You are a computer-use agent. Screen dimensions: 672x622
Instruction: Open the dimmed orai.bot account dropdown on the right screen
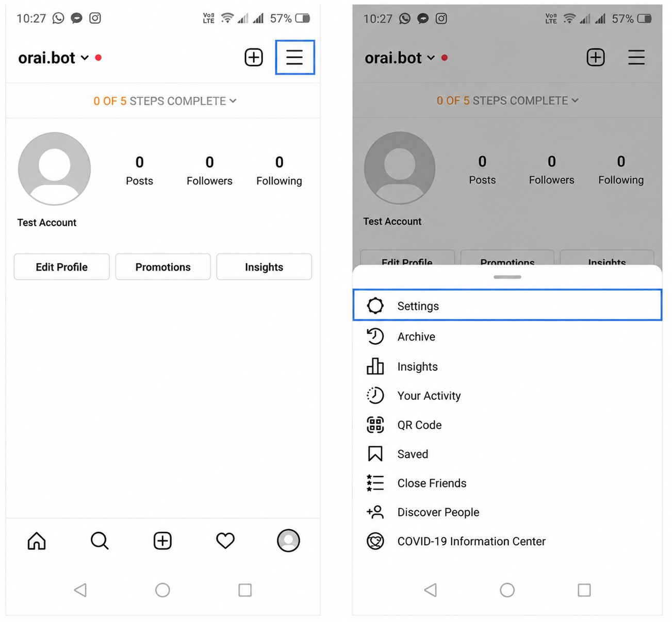click(x=400, y=58)
